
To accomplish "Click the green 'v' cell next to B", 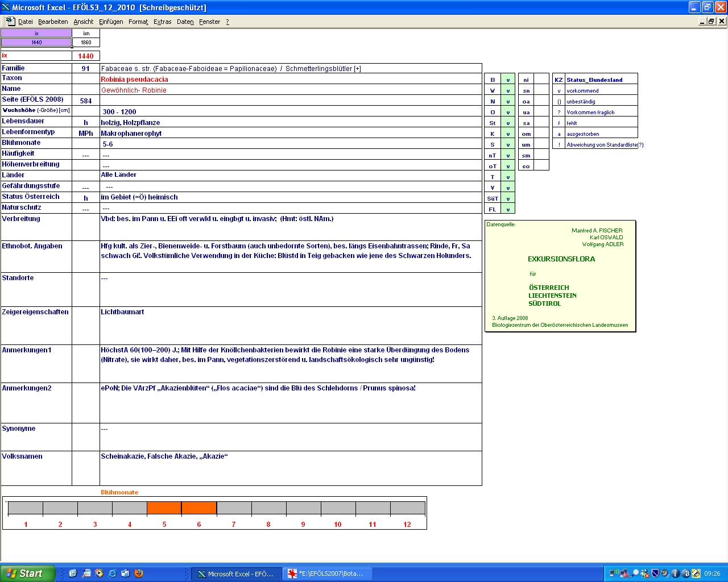I will pyautogui.click(x=508, y=80).
